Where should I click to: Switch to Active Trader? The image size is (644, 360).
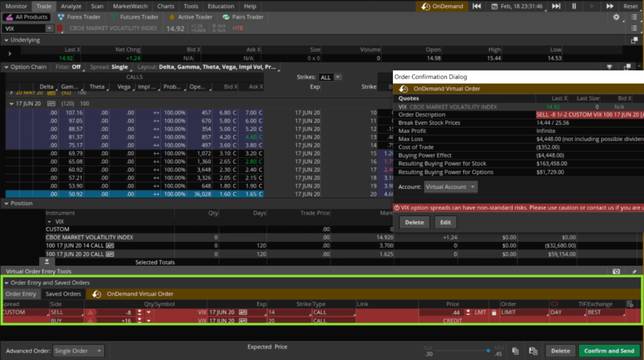[x=191, y=17]
